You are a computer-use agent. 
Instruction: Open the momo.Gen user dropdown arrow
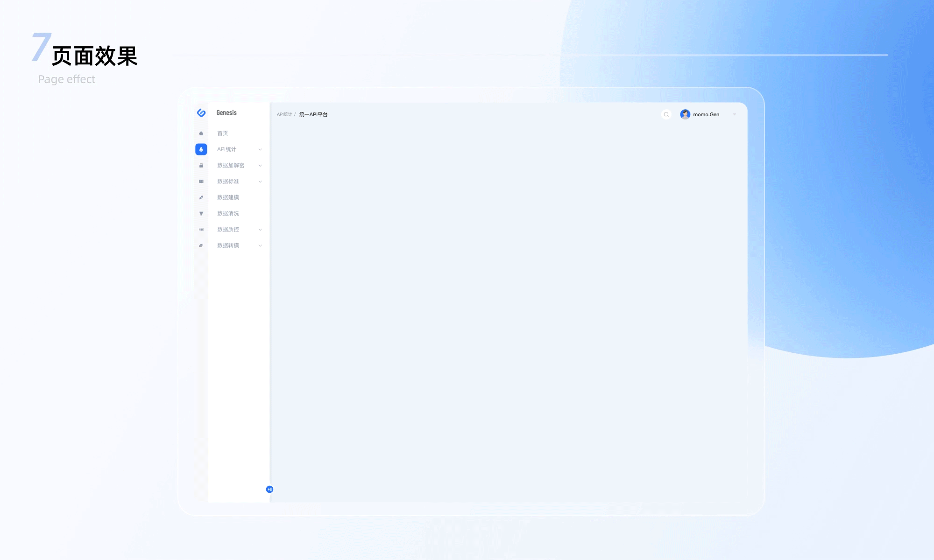[x=735, y=114]
